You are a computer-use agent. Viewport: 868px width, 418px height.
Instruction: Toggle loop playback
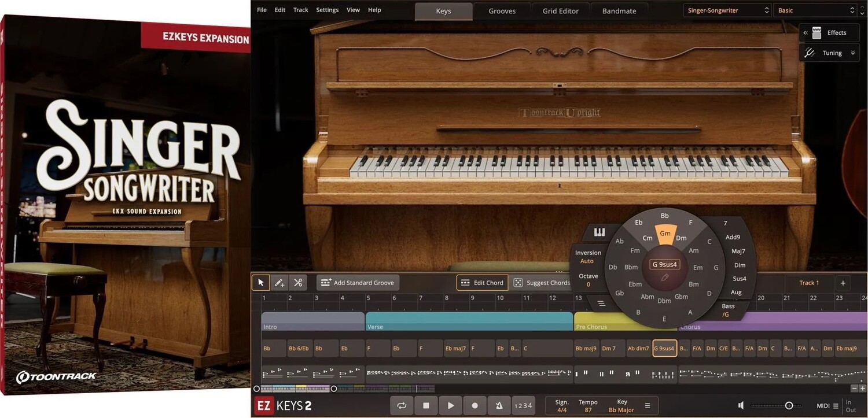click(x=402, y=406)
